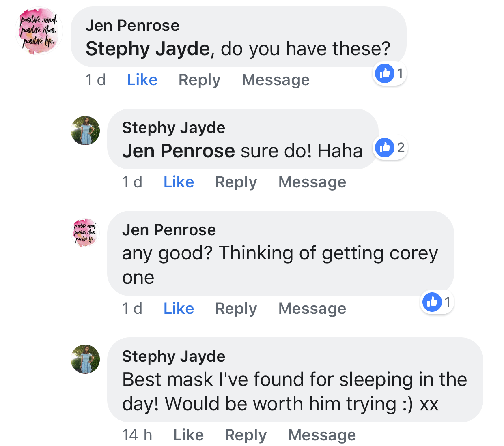Open Jen Penrose's avatar on 'any good?' reply
The width and height of the screenshot is (504, 446).
(x=85, y=233)
